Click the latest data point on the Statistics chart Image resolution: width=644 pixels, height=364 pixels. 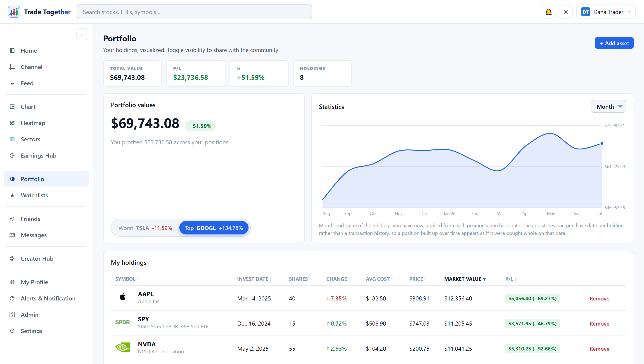point(602,144)
